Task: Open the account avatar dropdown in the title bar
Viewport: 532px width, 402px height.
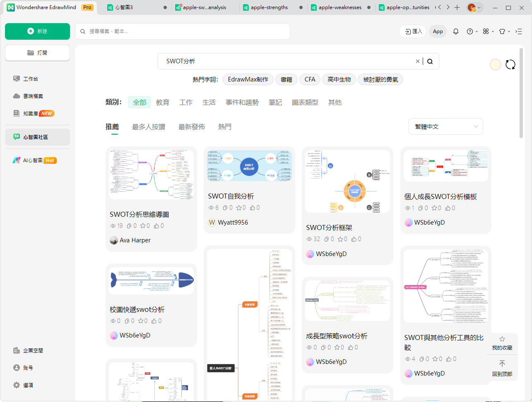Action: click(x=474, y=7)
